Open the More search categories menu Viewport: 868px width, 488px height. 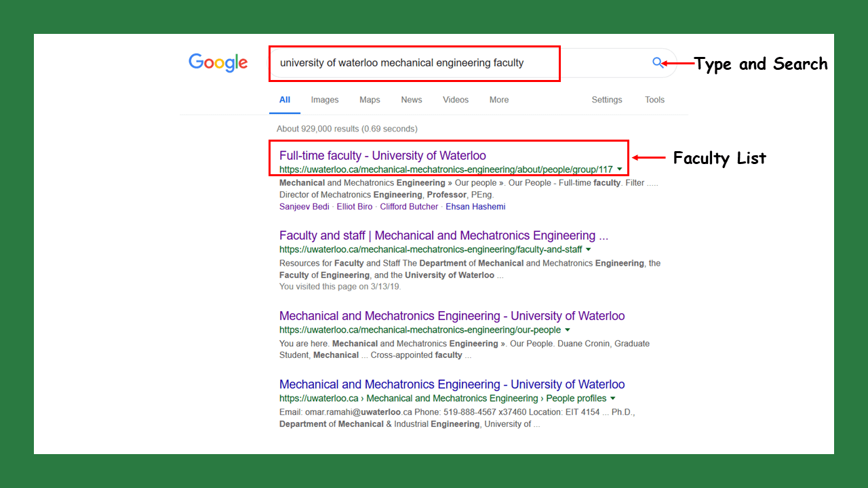click(x=499, y=100)
